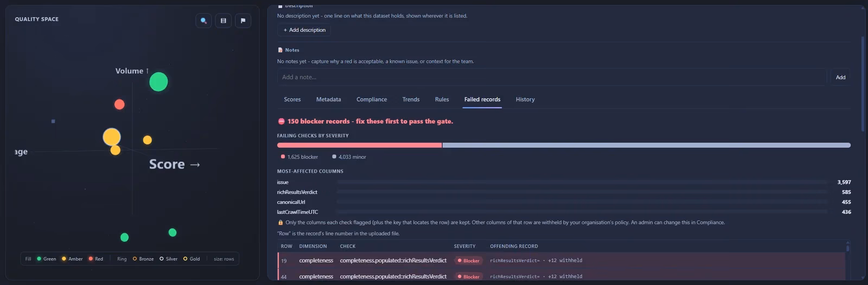Switch to the Scores tab
The height and width of the screenshot is (285, 868).
[x=292, y=99]
